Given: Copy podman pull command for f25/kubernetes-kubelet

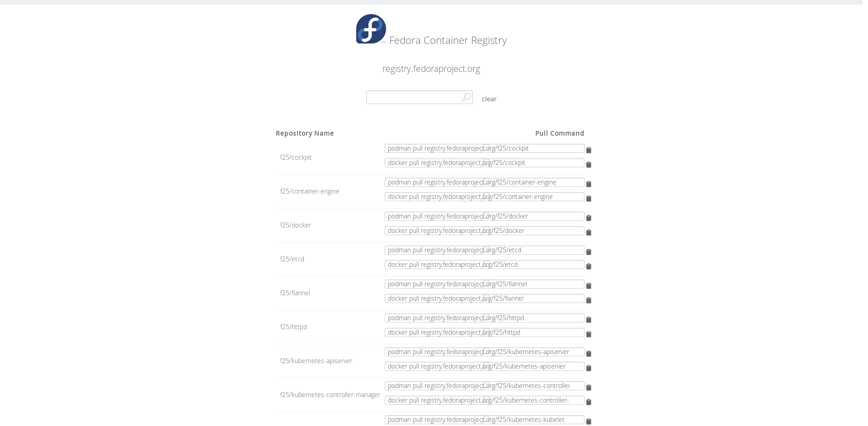Looking at the screenshot, I should click(x=589, y=421).
